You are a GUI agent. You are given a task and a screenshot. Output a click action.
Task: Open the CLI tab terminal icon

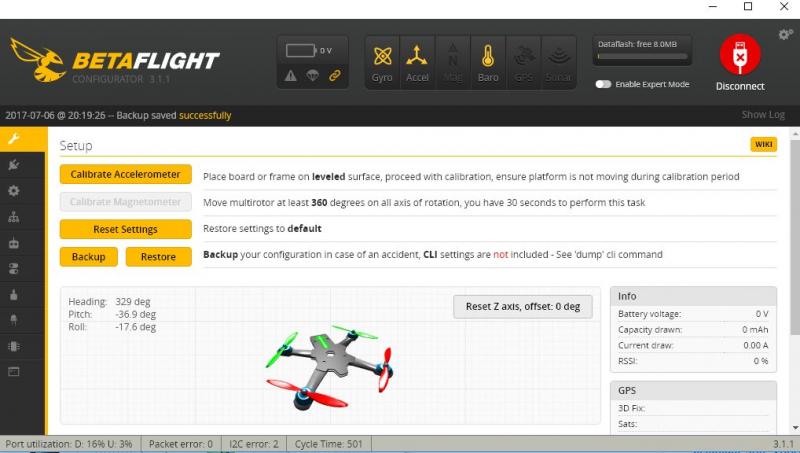point(14,371)
